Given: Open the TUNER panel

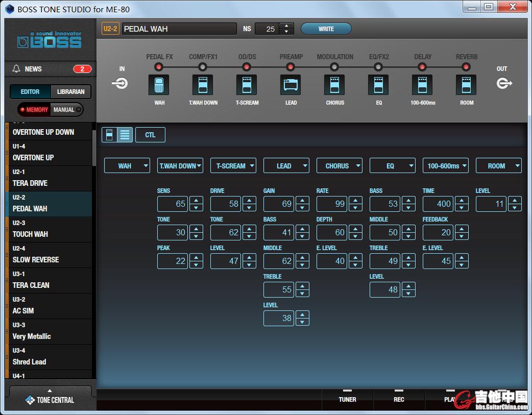Looking at the screenshot, I should click(347, 399).
